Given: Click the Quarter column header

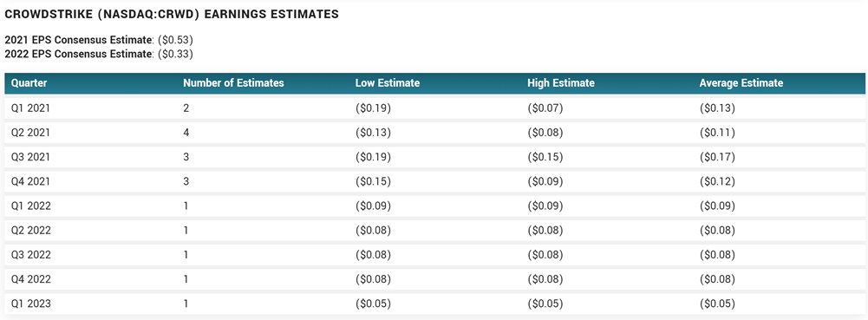Looking at the screenshot, I should point(29,83).
